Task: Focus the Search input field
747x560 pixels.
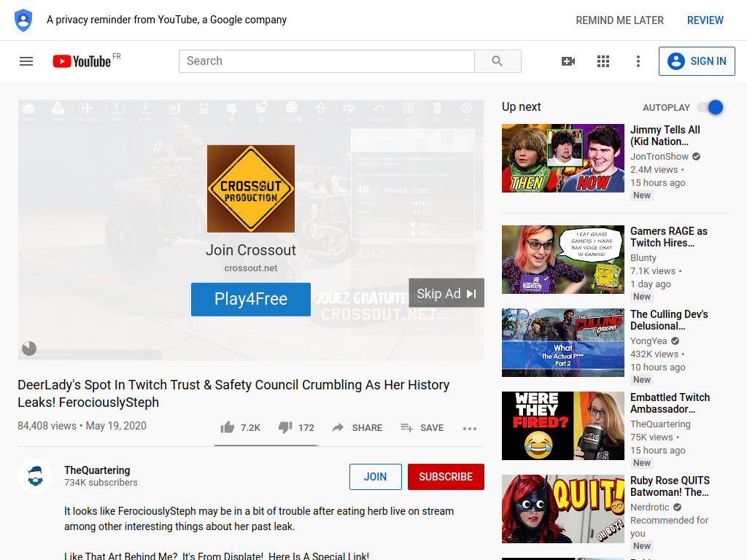Action: tap(327, 61)
